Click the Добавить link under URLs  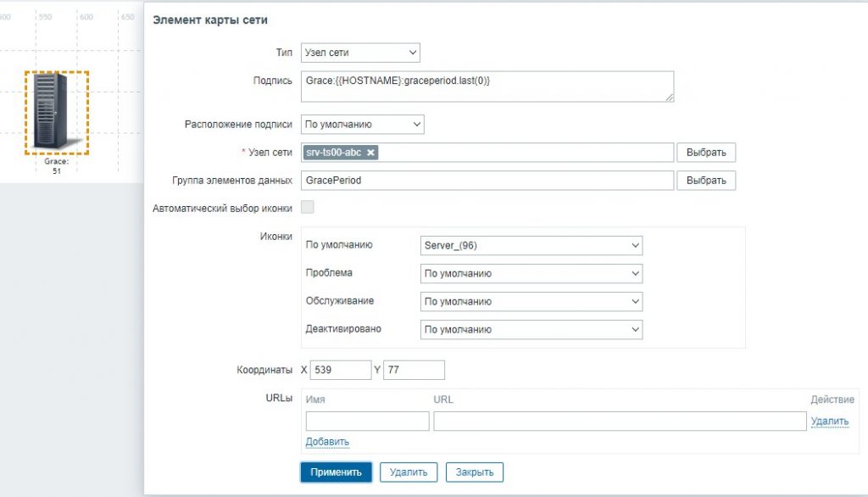pos(327,442)
